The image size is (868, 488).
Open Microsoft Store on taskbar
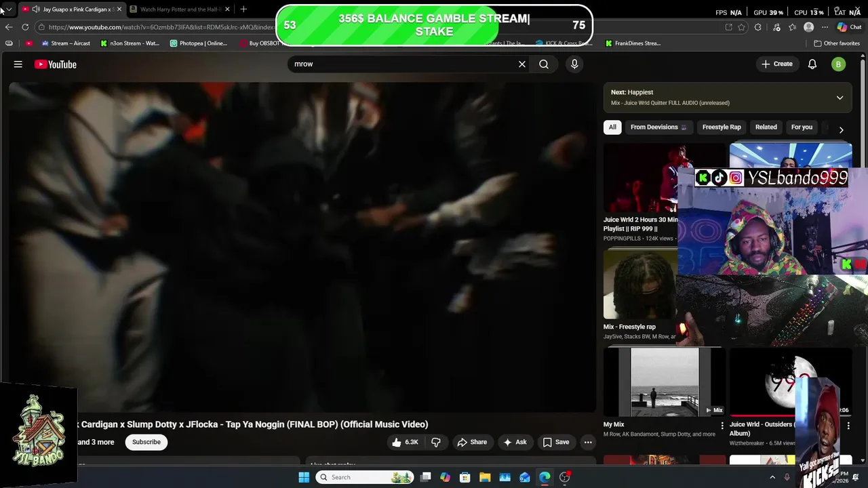(x=465, y=477)
